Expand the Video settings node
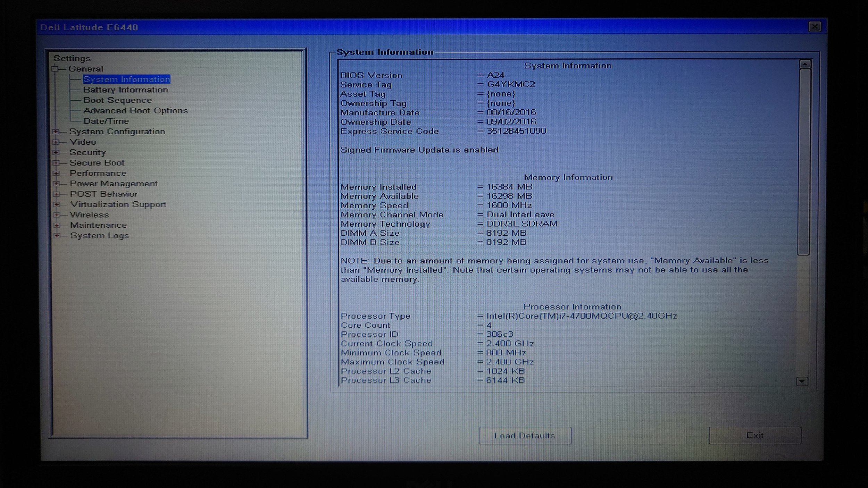The image size is (868, 488). pyautogui.click(x=56, y=142)
